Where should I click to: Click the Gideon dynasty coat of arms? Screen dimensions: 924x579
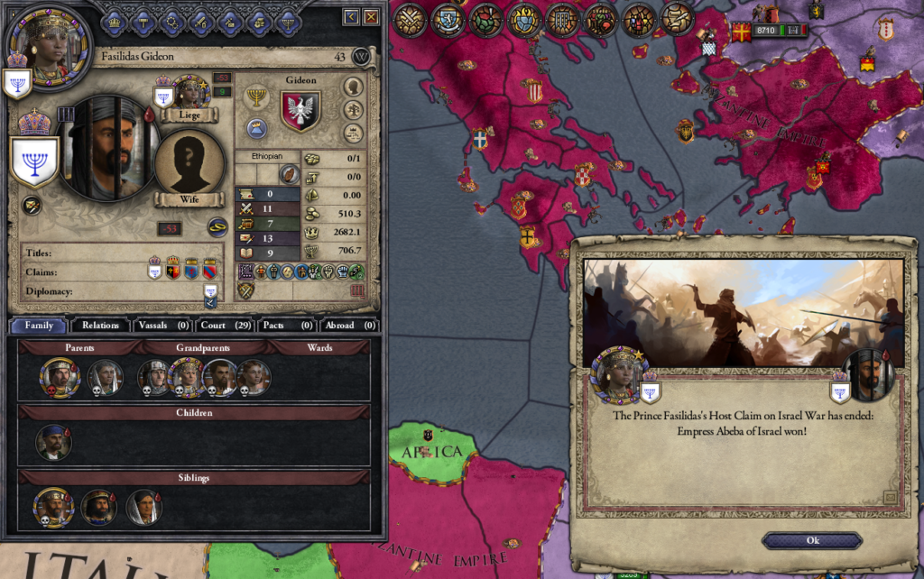300,111
